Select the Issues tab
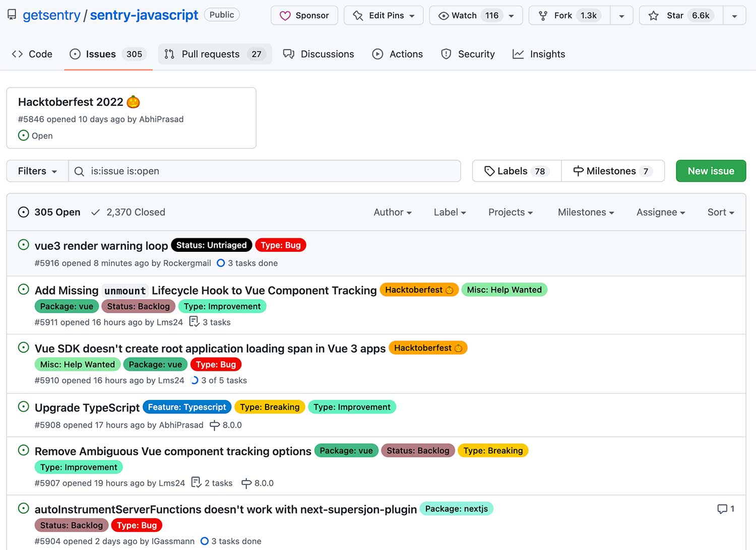This screenshot has height=550, width=756. click(108, 54)
